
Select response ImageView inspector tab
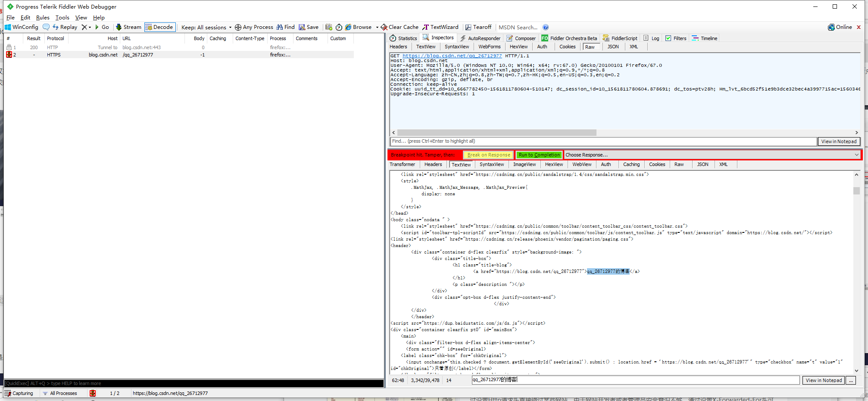pos(525,165)
